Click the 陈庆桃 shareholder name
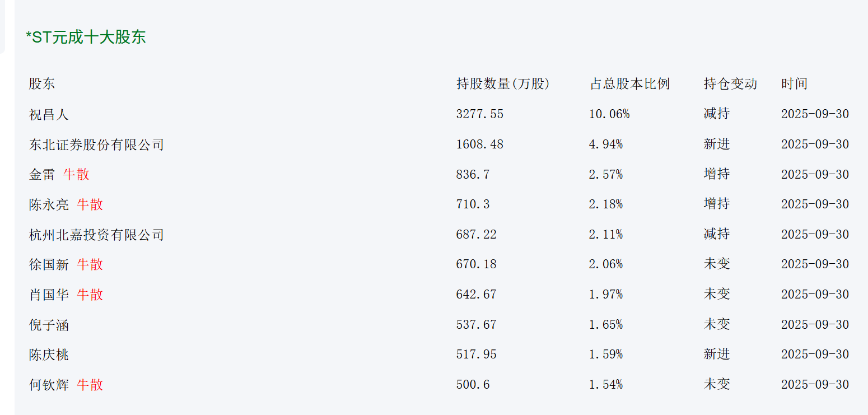Screen dimensions: 868x415 [49, 355]
